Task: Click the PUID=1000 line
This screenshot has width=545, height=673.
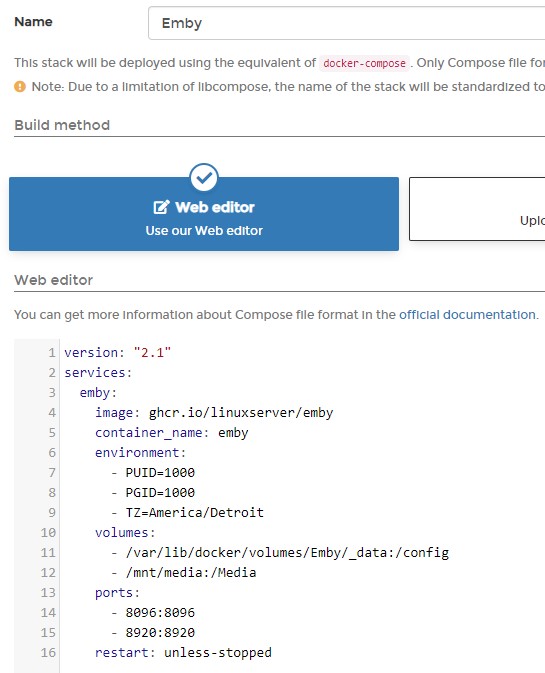Action: click(x=153, y=473)
